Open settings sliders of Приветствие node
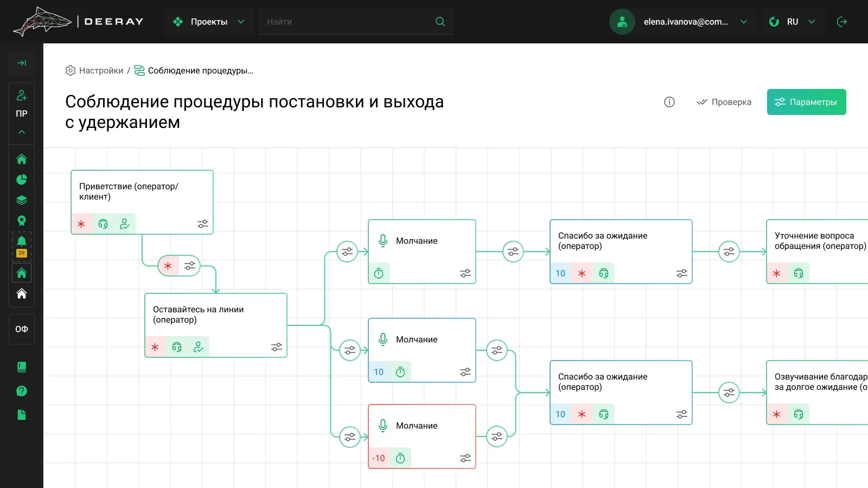The width and height of the screenshot is (868, 488). (203, 224)
